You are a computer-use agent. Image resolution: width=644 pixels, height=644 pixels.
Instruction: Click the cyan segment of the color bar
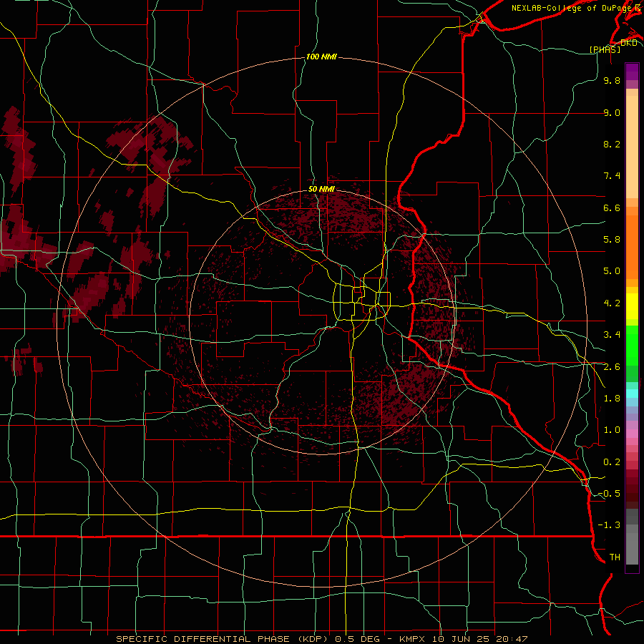[x=632, y=394]
